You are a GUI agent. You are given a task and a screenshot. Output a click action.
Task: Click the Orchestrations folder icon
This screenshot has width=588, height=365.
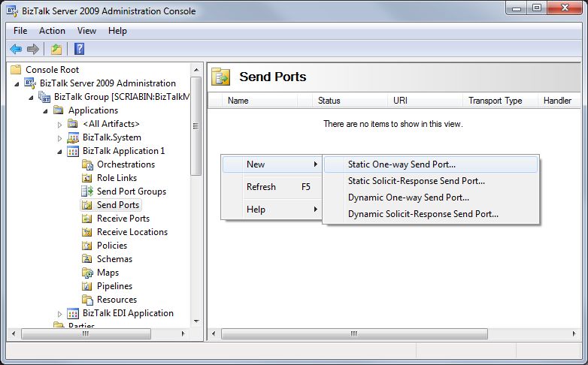(x=87, y=164)
